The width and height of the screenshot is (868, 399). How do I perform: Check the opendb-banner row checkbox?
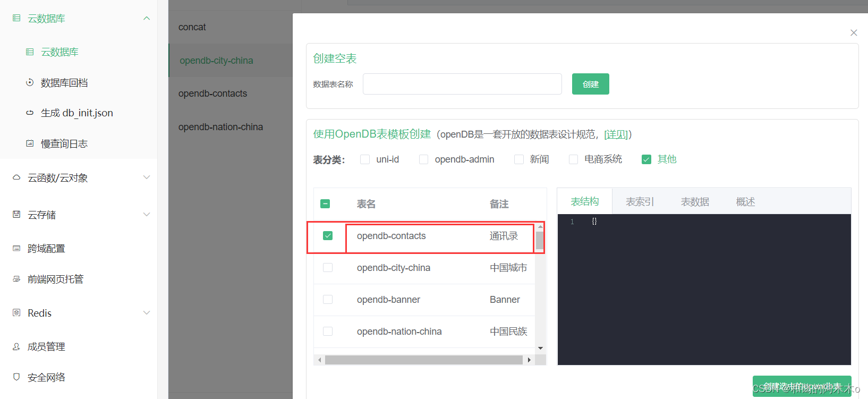coord(328,299)
